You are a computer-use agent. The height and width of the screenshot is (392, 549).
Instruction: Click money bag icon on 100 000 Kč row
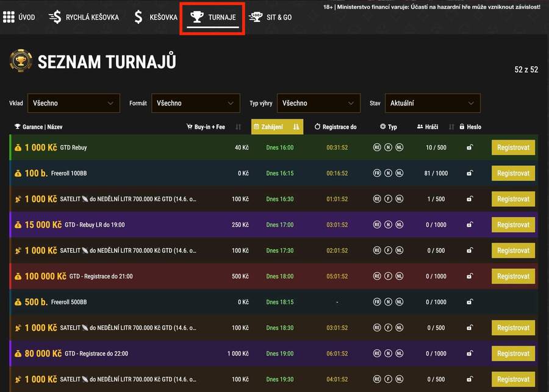(18, 277)
